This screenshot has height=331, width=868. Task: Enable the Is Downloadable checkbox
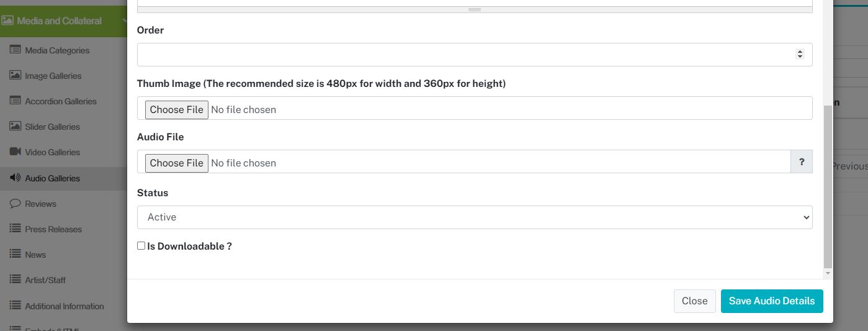tap(141, 246)
